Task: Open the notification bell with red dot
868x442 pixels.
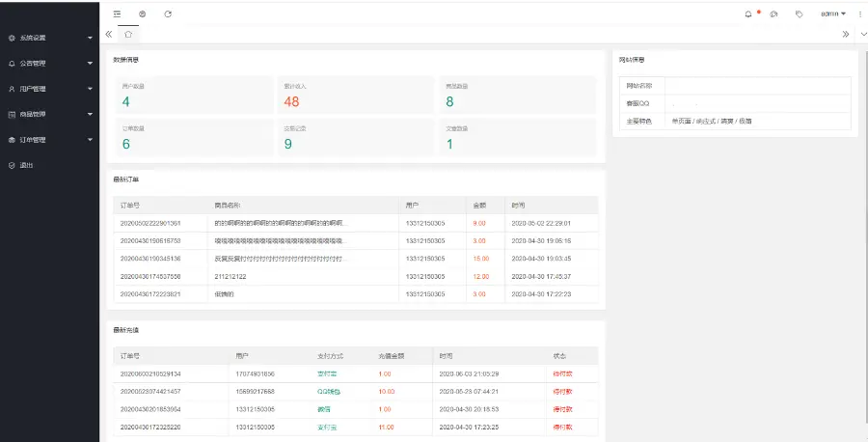Action: (748, 14)
